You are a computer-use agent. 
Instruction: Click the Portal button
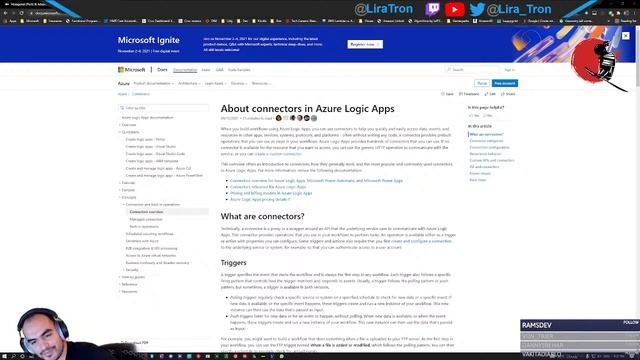(x=482, y=83)
